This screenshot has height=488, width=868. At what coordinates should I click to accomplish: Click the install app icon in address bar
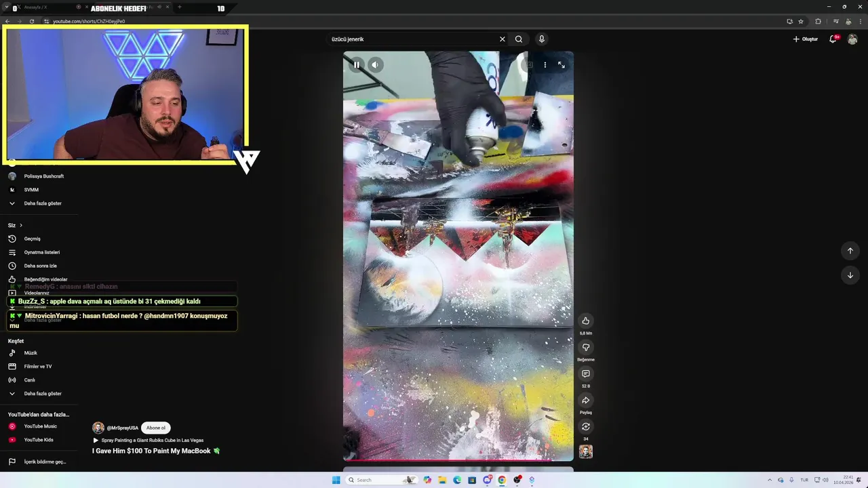789,22
